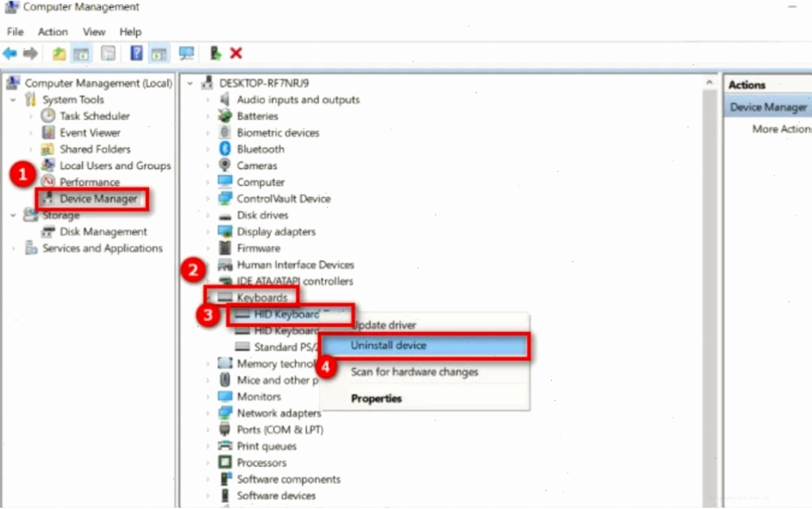Image resolution: width=812 pixels, height=509 pixels.
Task: Click the Task Scheduler clock icon
Action: coord(48,116)
